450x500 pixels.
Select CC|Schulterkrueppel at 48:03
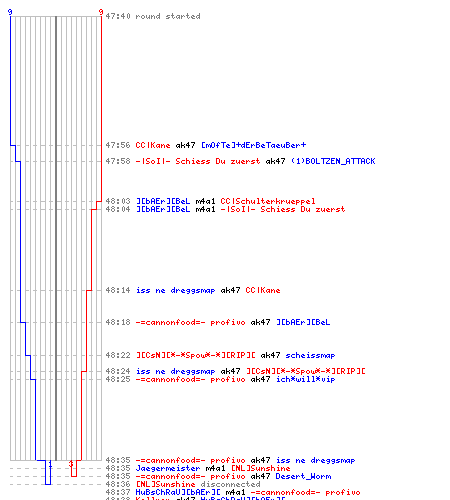pyautogui.click(x=268, y=201)
